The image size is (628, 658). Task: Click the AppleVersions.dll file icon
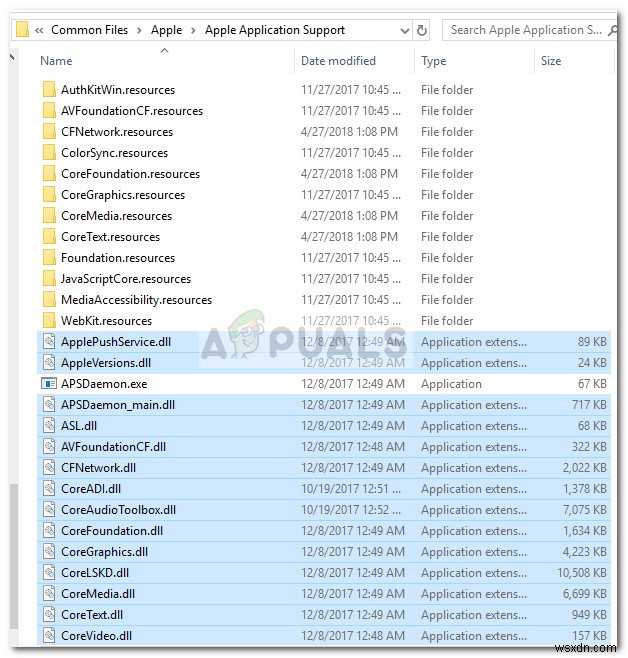(49, 363)
